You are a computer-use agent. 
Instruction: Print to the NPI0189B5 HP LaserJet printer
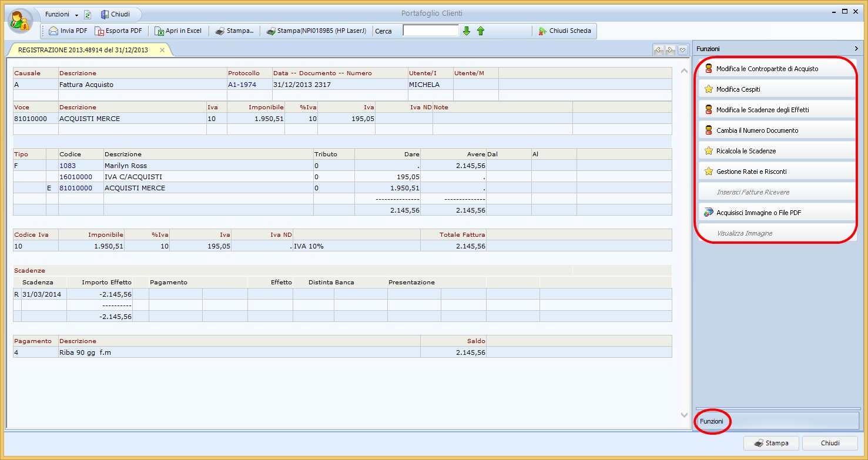[x=316, y=31]
